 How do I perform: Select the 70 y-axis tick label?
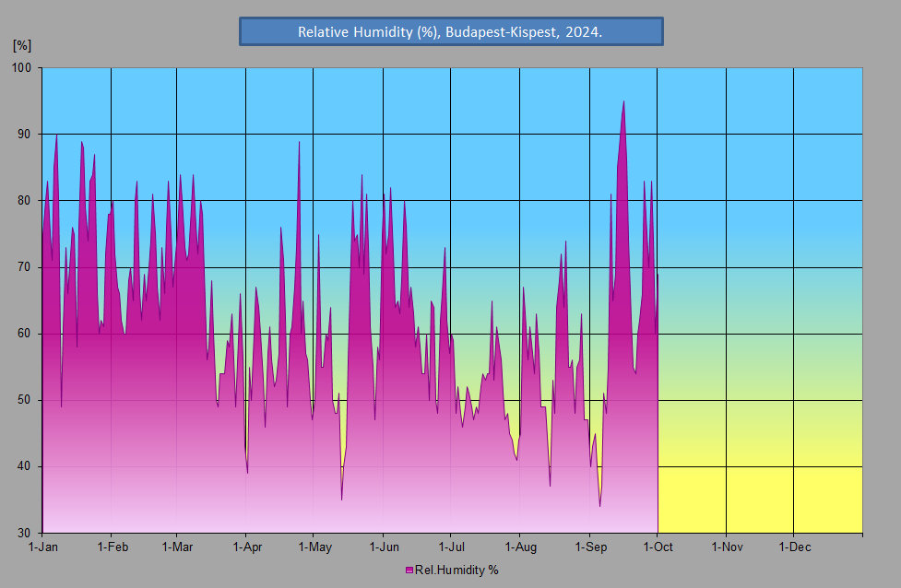(x=24, y=267)
